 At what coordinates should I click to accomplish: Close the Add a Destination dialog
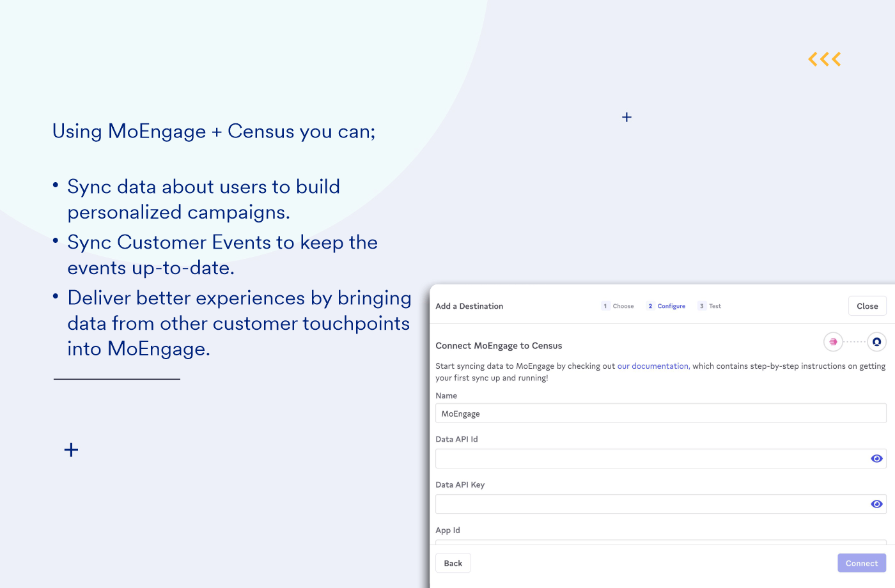[868, 306]
